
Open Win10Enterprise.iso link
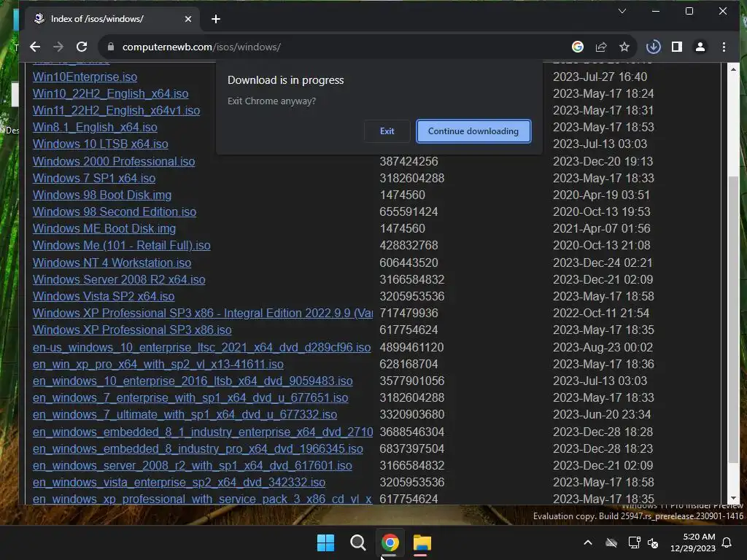point(85,77)
